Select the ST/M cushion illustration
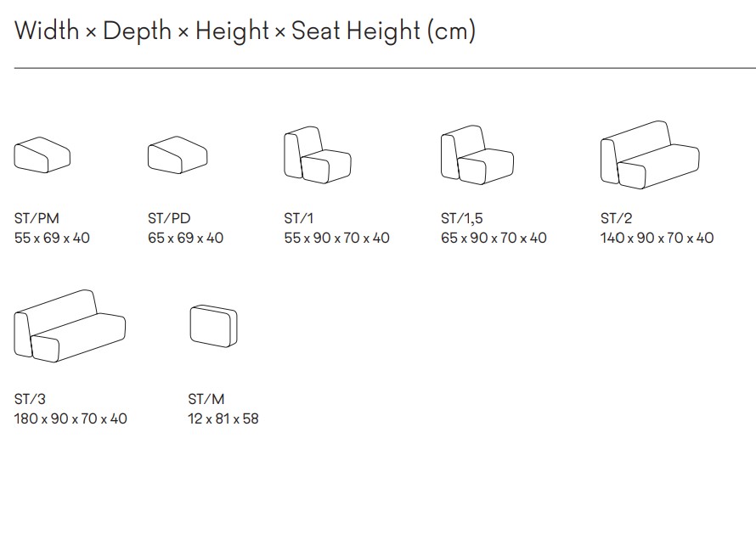This screenshot has width=756, height=539. point(213,326)
